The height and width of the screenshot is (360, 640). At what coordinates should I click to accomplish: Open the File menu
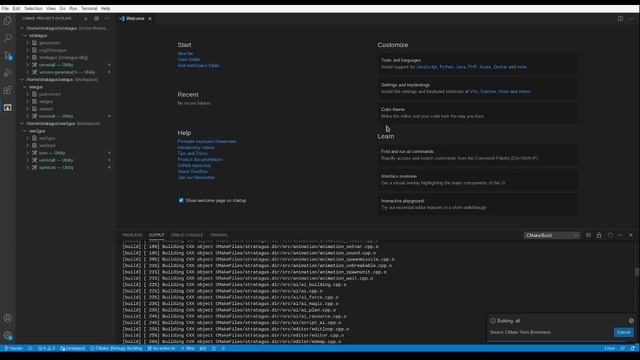5,8
